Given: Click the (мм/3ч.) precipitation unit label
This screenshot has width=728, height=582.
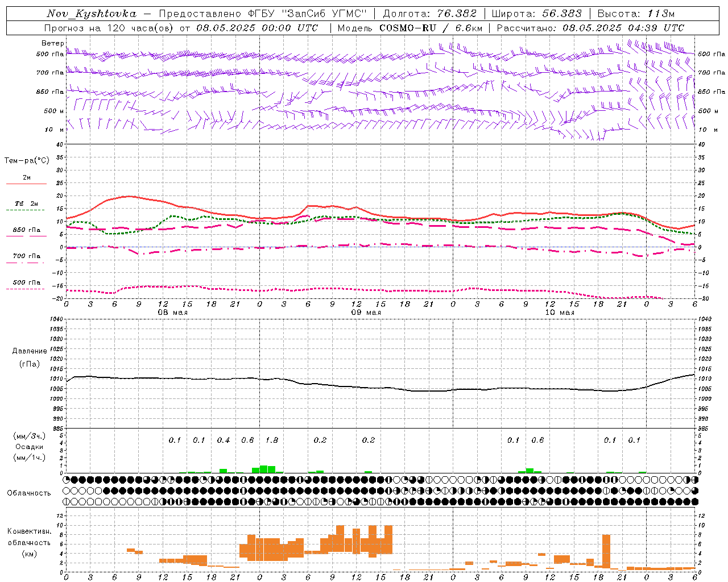Looking at the screenshot, I should pyautogui.click(x=29, y=436).
